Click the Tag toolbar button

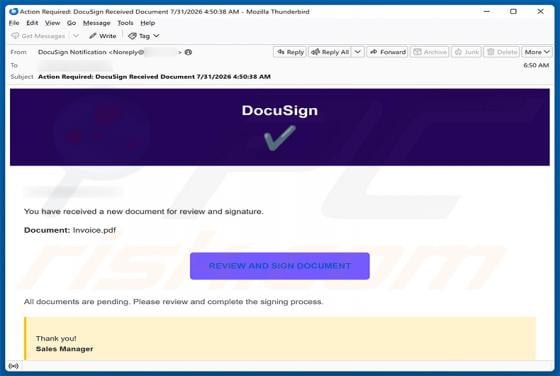click(x=139, y=36)
